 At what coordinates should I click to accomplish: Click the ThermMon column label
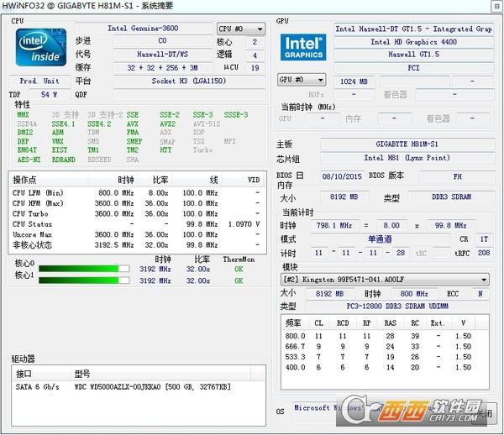point(239,259)
